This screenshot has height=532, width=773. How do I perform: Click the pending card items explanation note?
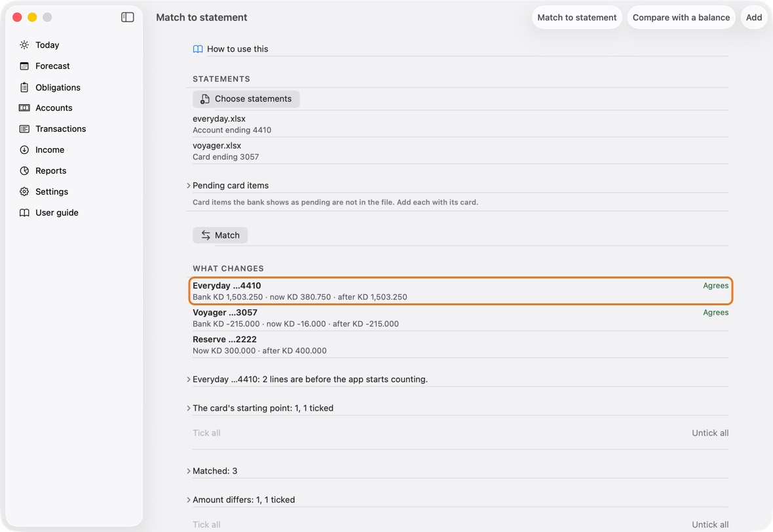click(335, 202)
